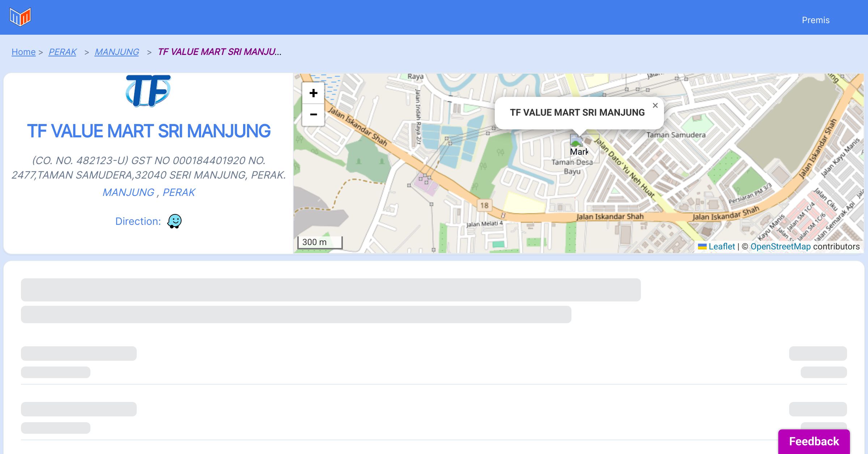Open Waze directions icon
The width and height of the screenshot is (868, 454).
(174, 221)
